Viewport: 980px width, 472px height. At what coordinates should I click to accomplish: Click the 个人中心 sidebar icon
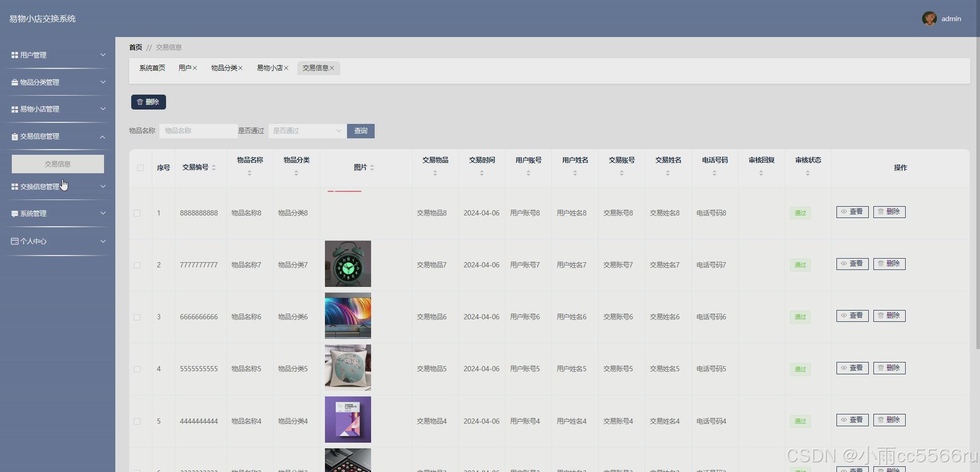[15, 241]
